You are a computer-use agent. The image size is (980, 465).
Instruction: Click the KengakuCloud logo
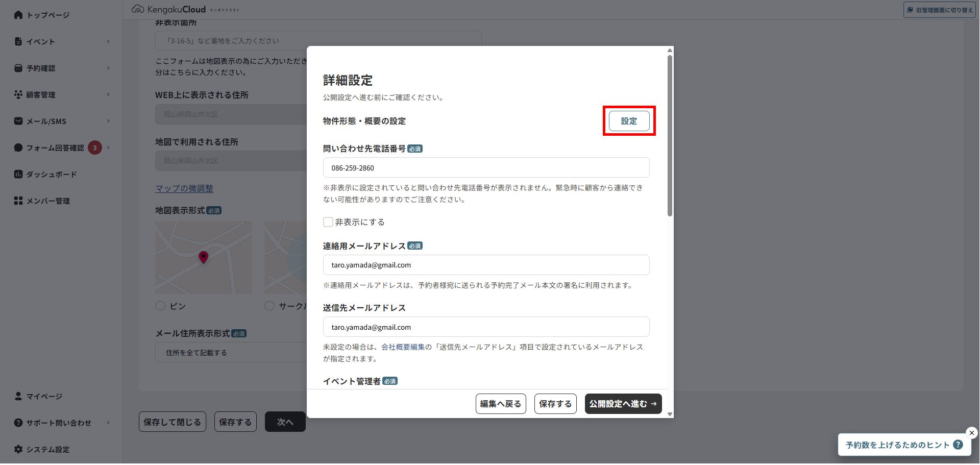168,9
